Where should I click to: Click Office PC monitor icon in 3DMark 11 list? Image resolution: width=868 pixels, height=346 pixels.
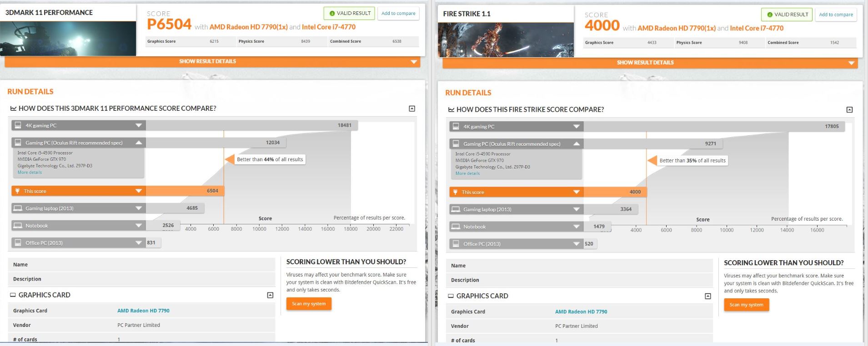point(18,243)
